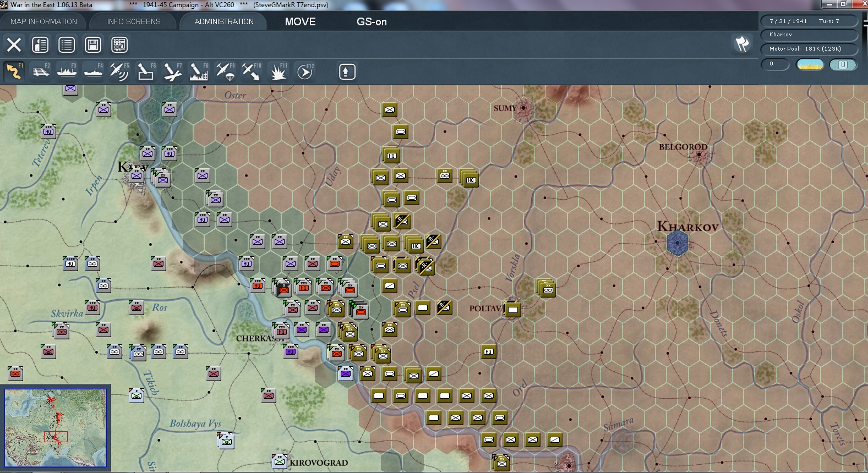Select the lone HQ counter south of Poltava
The width and height of the screenshot is (868, 473).
click(x=488, y=351)
